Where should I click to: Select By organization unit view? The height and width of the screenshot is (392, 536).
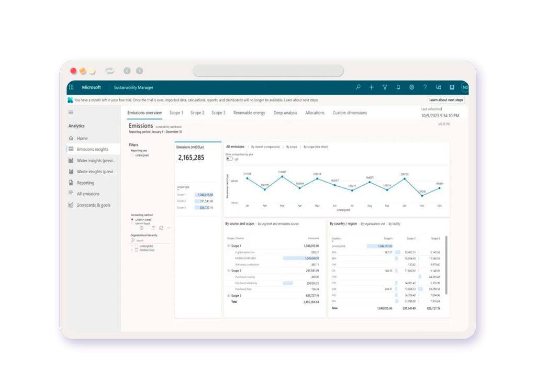pyautogui.click(x=373, y=224)
